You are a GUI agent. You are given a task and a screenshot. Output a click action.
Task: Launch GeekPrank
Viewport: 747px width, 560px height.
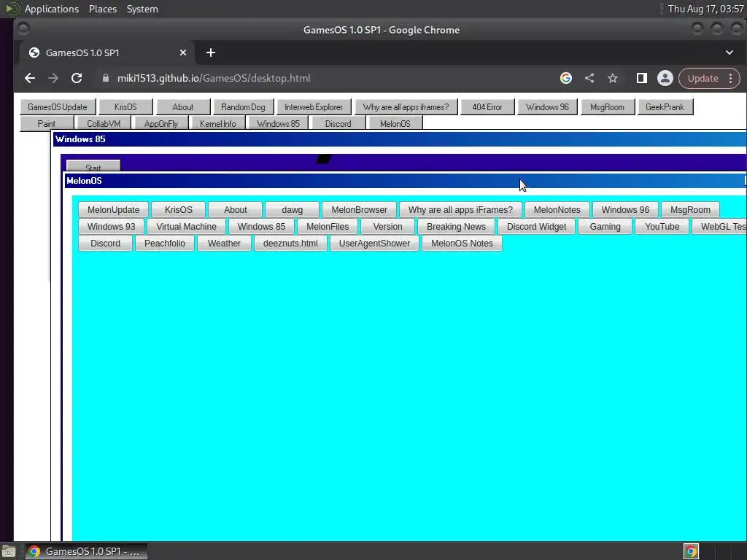tap(665, 106)
